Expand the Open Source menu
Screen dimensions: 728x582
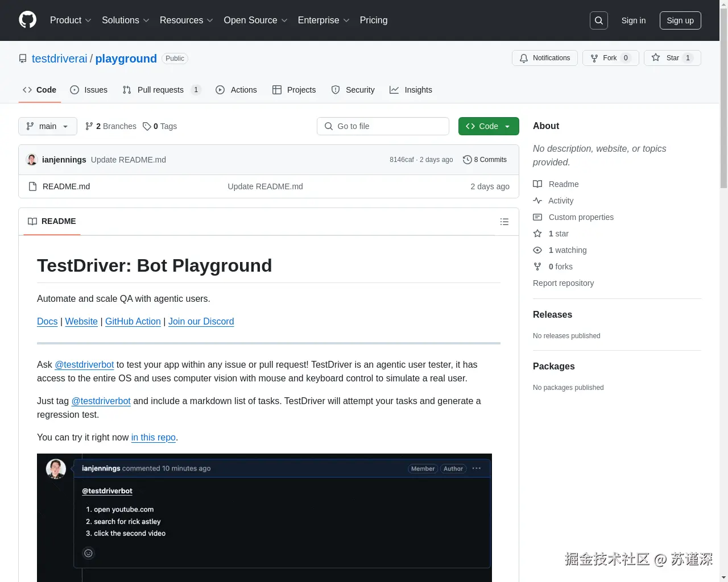tap(256, 20)
